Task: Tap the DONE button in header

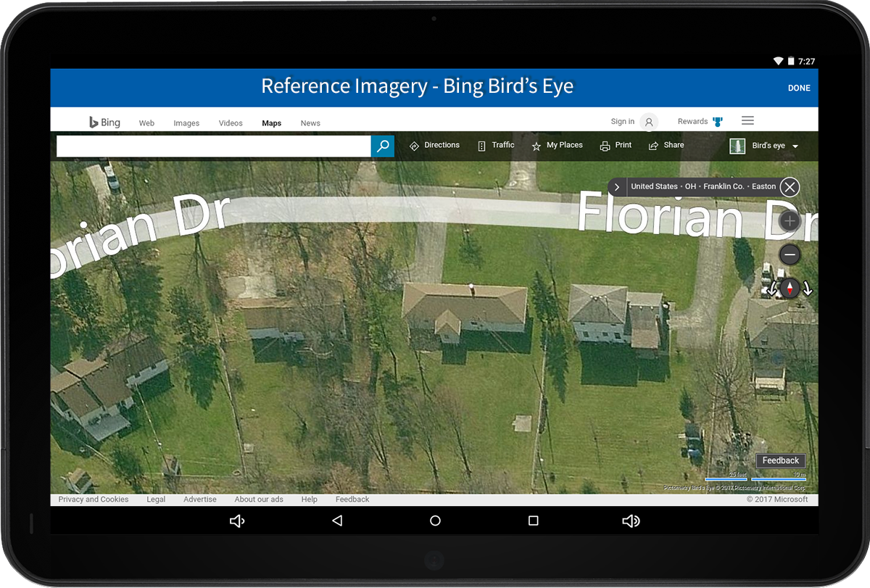Action: pyautogui.click(x=799, y=88)
